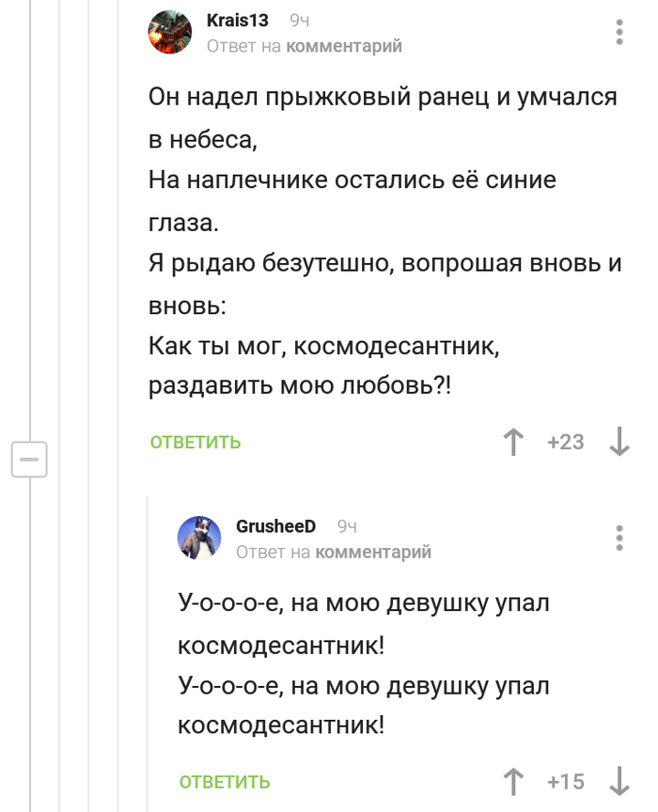Click the +15 rating count
Viewport: 658px width, 812px height.
click(566, 781)
